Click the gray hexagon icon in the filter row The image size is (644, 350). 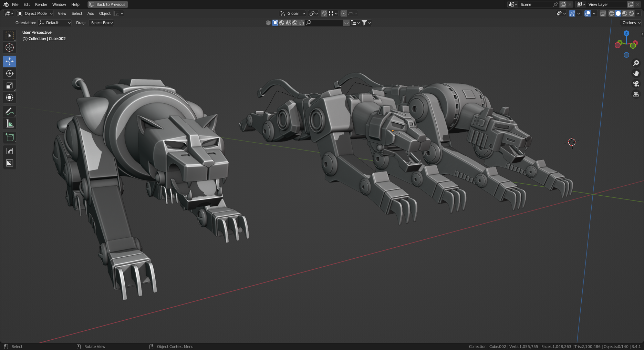[x=268, y=23]
